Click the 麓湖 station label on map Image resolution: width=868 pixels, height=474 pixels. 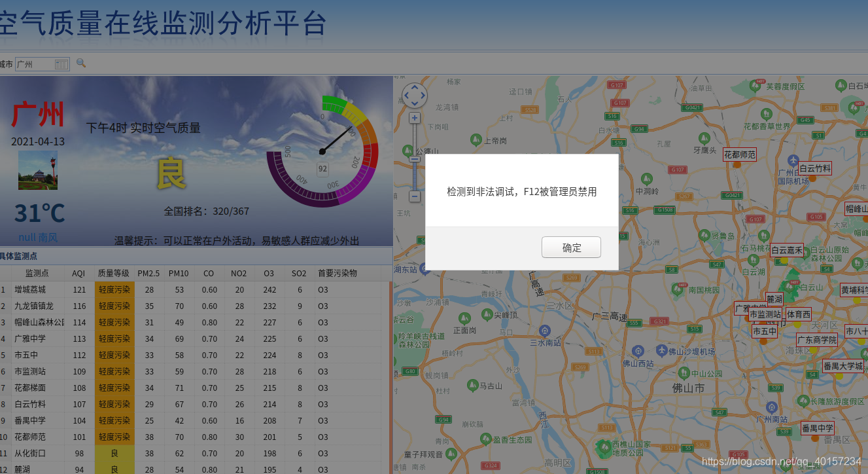pyautogui.click(x=774, y=299)
